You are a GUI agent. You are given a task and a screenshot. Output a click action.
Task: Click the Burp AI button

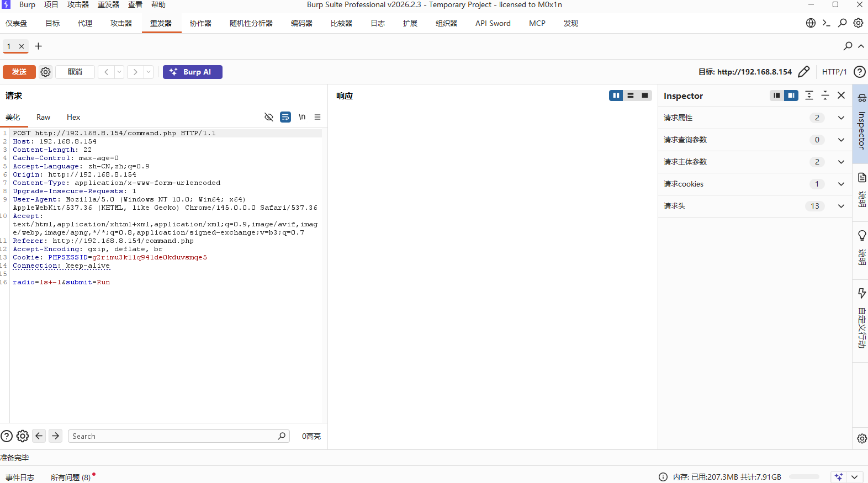[192, 72]
